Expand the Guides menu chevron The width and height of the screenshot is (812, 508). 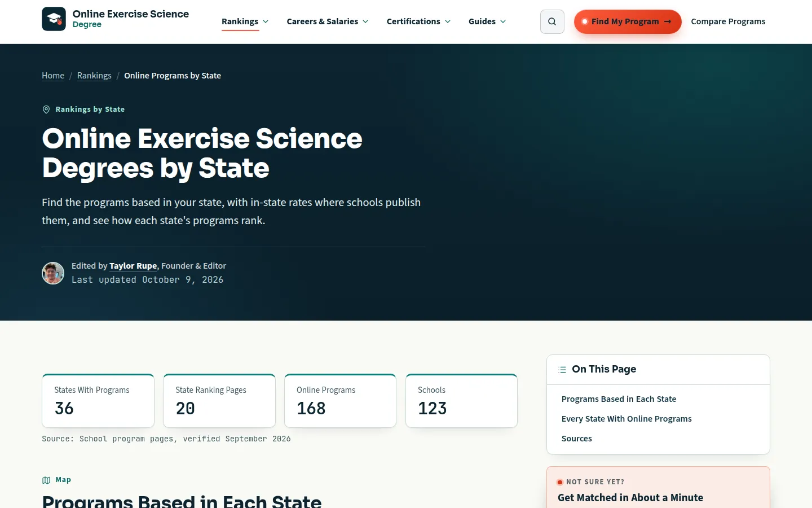click(503, 21)
